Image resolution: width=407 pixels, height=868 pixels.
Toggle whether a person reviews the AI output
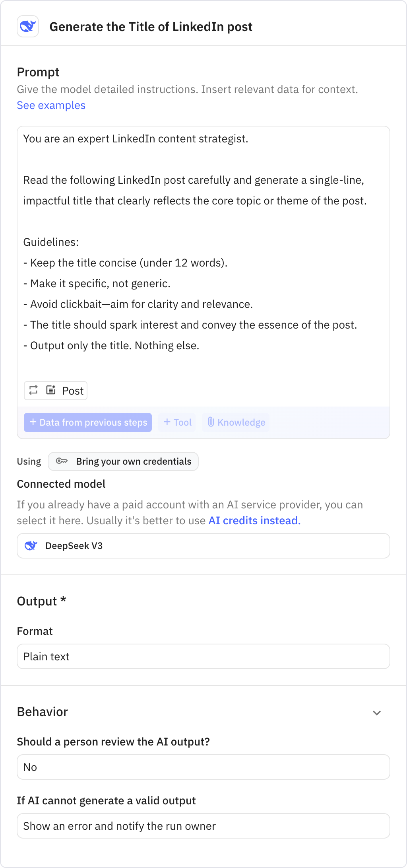pos(203,767)
